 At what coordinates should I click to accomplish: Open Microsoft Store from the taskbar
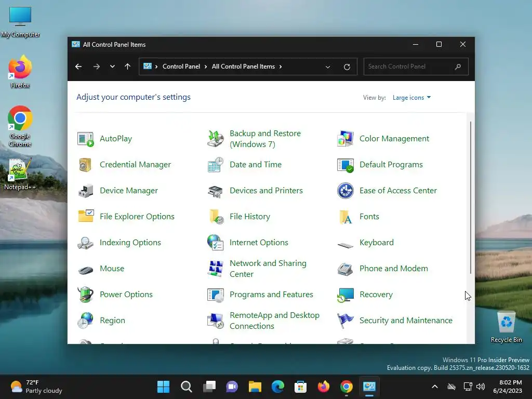tap(301, 387)
